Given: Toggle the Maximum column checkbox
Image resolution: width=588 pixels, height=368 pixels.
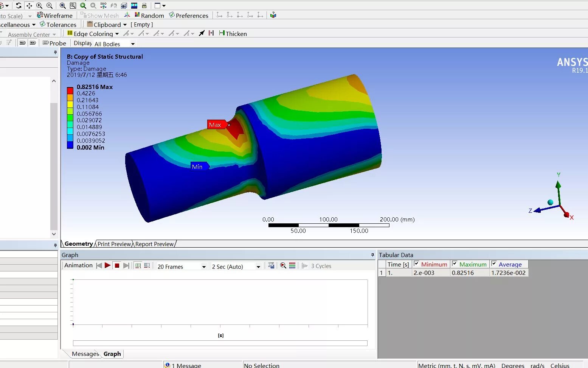Looking at the screenshot, I should [455, 264].
